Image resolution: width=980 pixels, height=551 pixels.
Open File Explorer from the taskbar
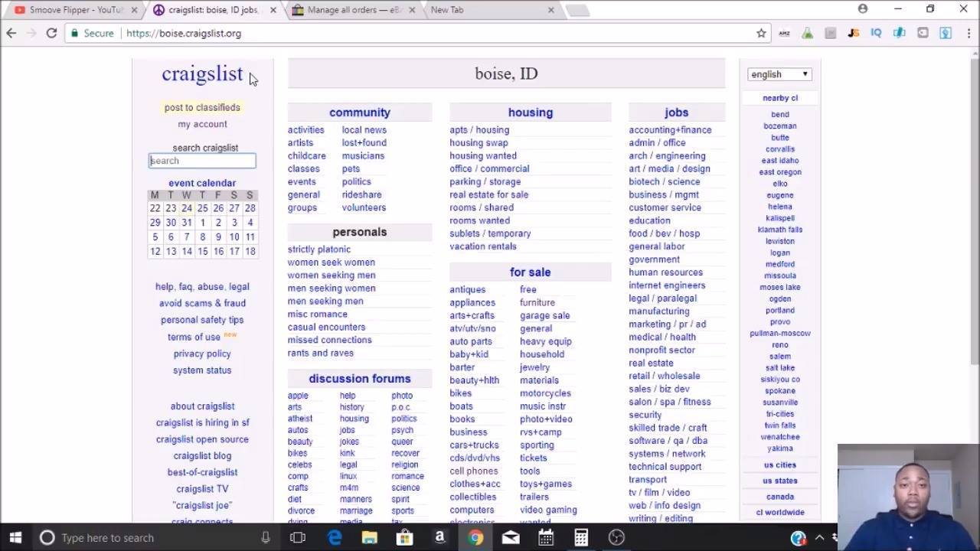[x=370, y=537]
